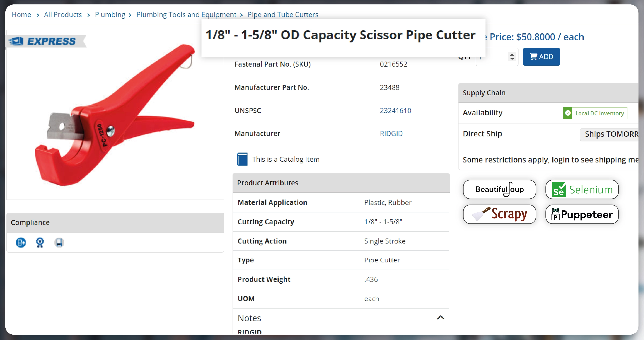Click UNSPSC code 23241610 link
This screenshot has width=644, height=340.
(395, 110)
